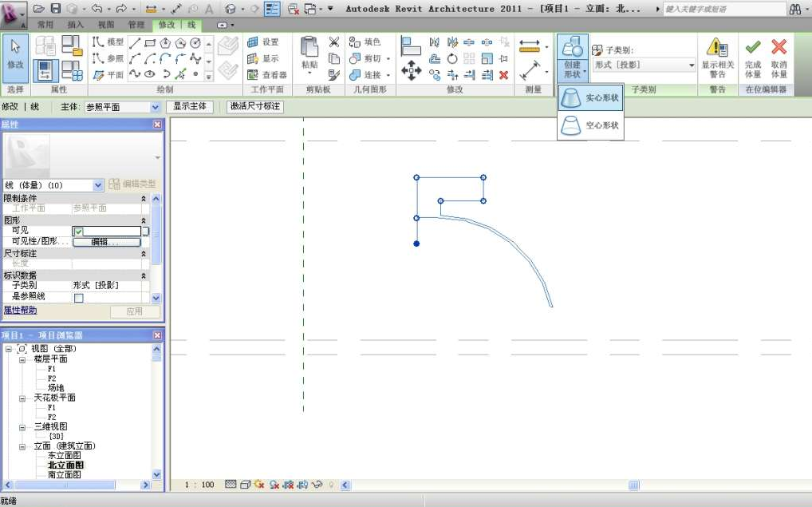Click the 取消体量 red X icon
This screenshot has width=812, height=507.
(x=778, y=48)
